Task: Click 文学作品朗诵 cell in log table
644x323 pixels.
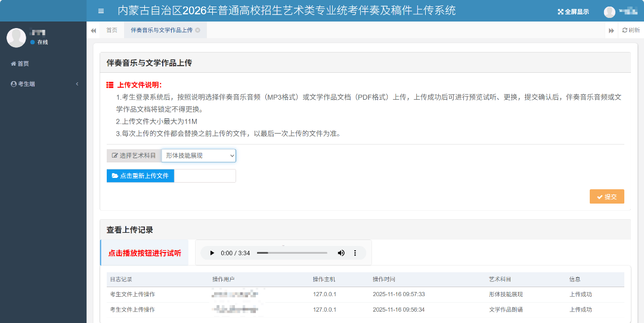Action: (x=506, y=310)
